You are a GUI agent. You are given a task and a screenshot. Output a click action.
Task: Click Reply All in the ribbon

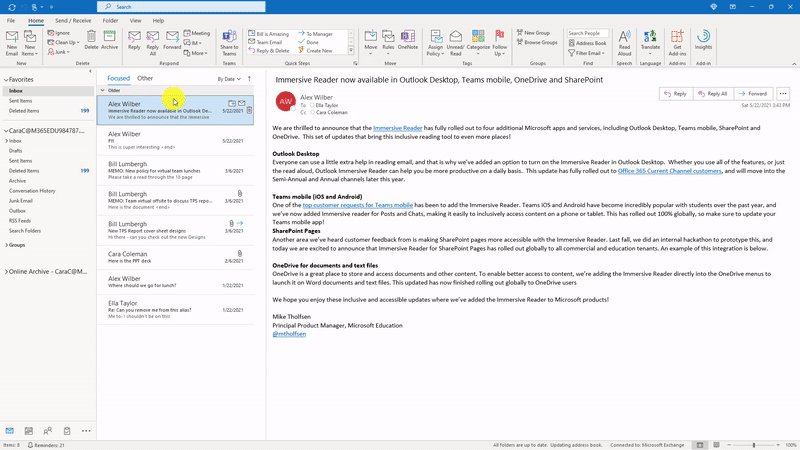pos(153,43)
